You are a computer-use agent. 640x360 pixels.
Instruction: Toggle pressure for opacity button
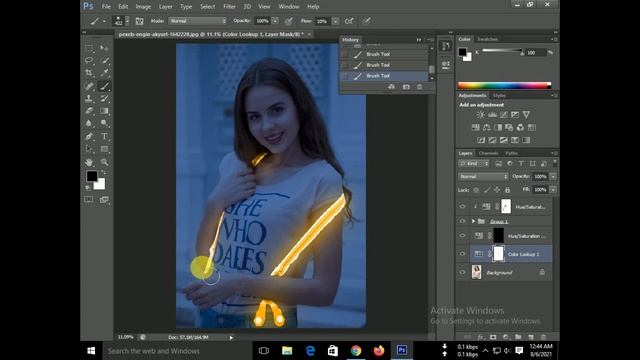[289, 21]
